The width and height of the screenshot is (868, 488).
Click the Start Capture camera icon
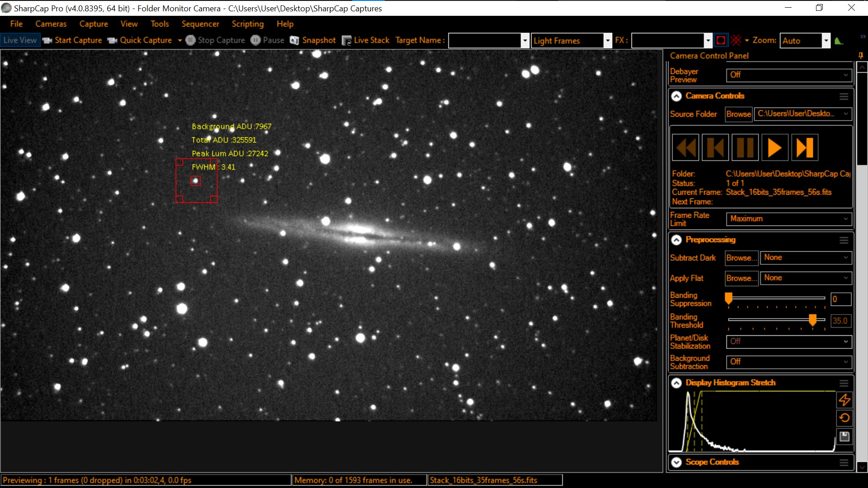[47, 41]
